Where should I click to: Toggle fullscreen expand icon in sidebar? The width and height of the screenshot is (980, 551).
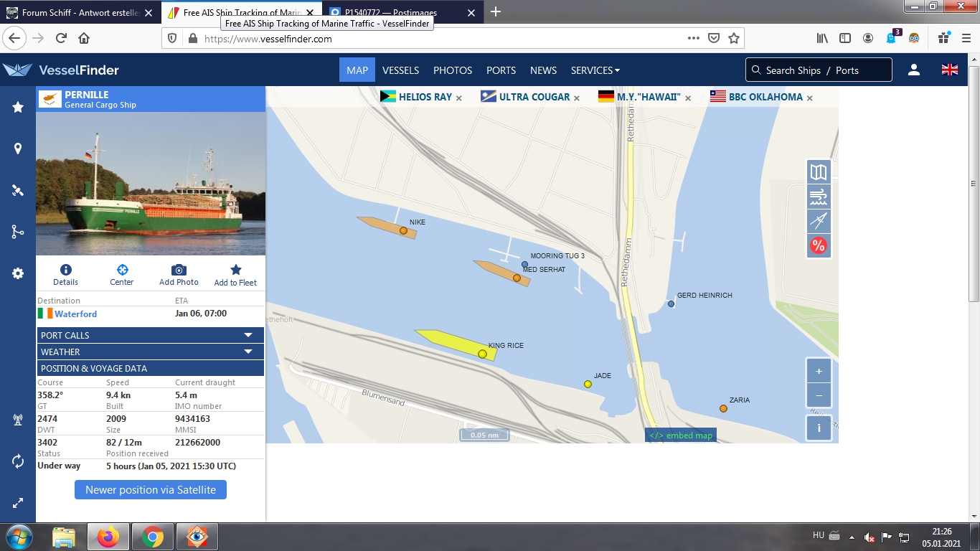coord(18,503)
